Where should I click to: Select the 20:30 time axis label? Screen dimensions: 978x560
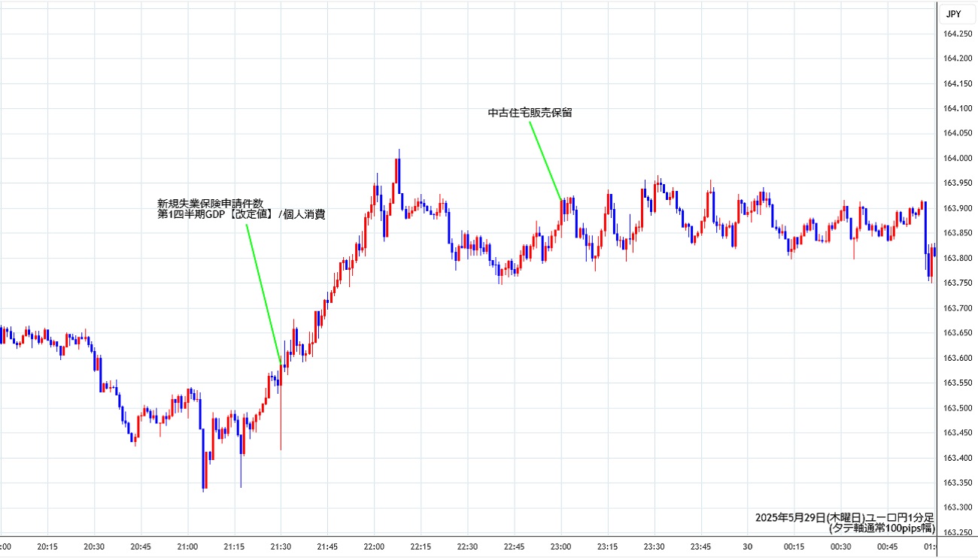[x=93, y=546]
